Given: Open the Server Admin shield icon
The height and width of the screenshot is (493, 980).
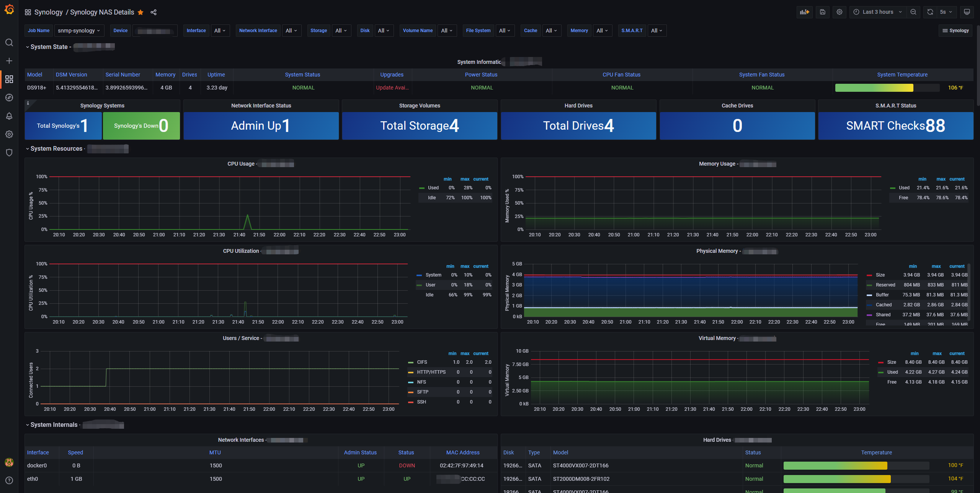Looking at the screenshot, I should pos(9,153).
